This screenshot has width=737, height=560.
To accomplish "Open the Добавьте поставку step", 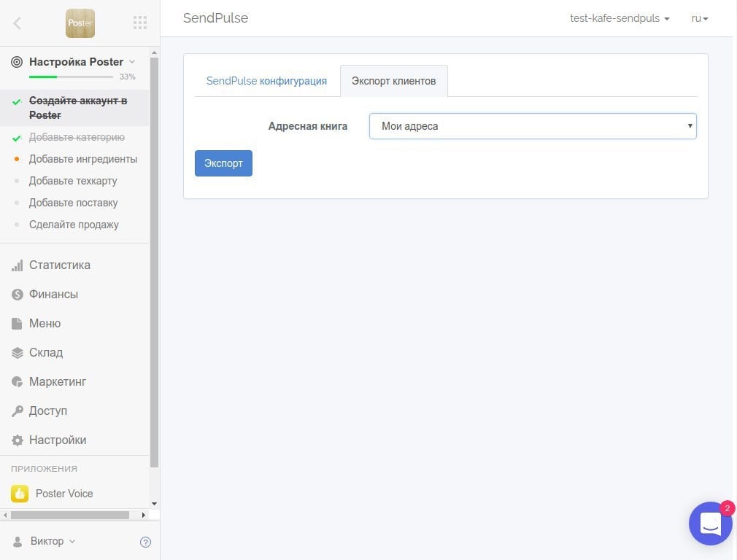I will coord(73,203).
